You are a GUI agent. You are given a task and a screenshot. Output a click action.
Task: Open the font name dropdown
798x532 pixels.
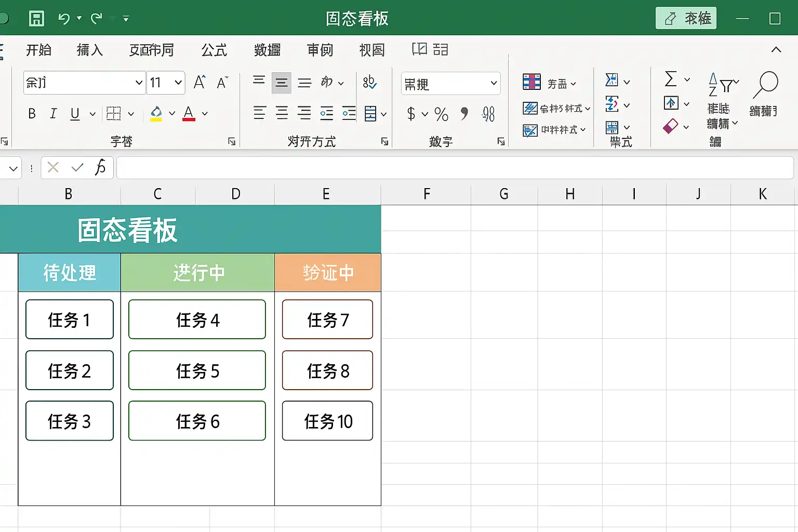(139, 83)
